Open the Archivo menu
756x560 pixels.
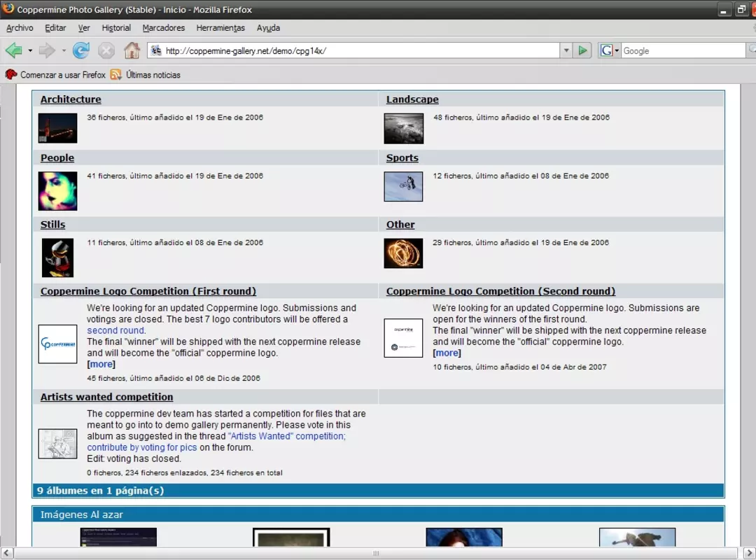(x=20, y=28)
